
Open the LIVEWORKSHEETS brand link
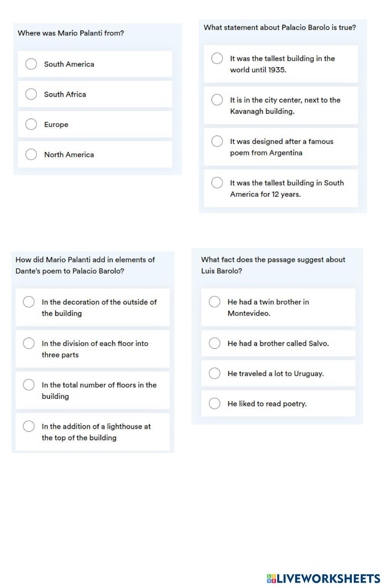pos(328,578)
